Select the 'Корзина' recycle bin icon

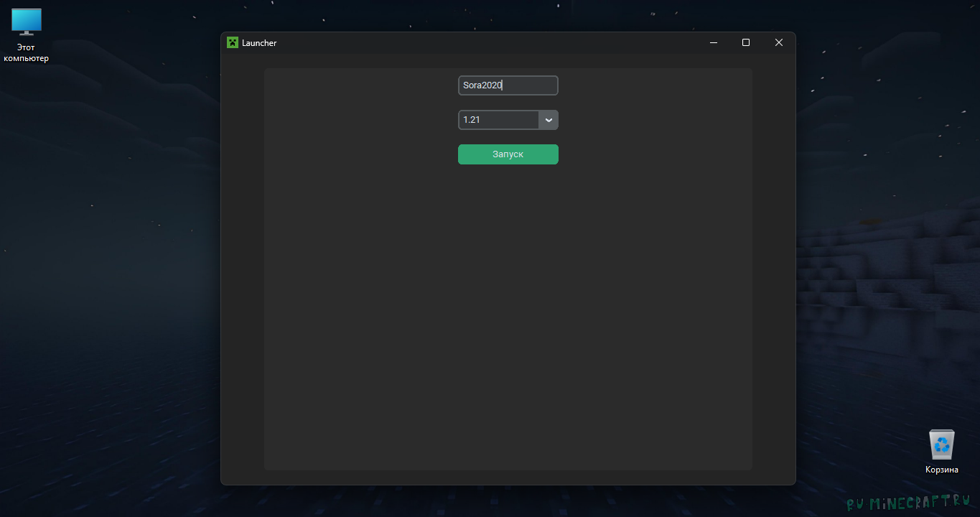[x=942, y=452]
